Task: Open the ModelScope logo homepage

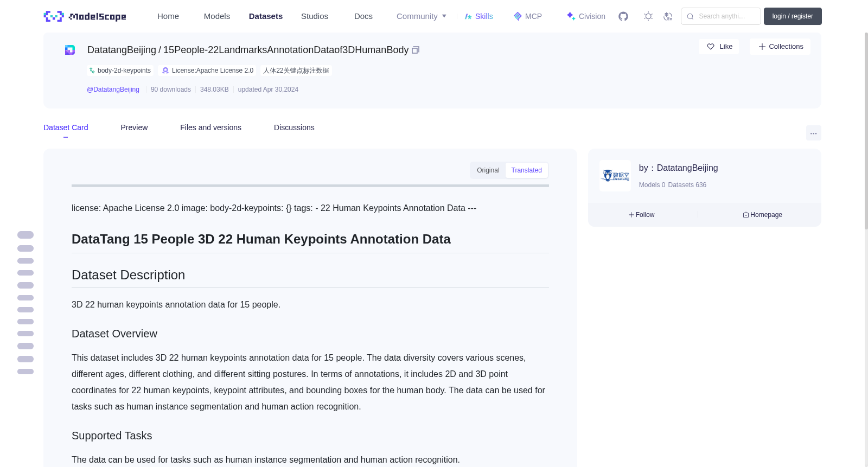Action: click(85, 16)
